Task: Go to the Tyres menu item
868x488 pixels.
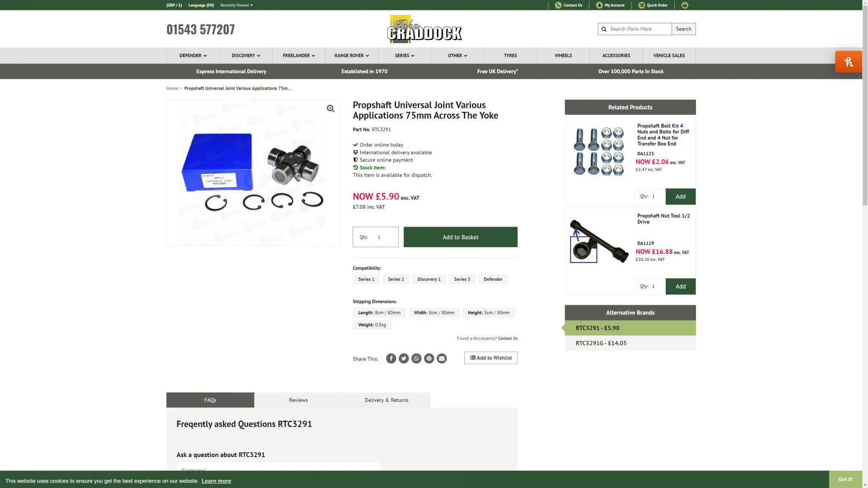Action: click(510, 55)
